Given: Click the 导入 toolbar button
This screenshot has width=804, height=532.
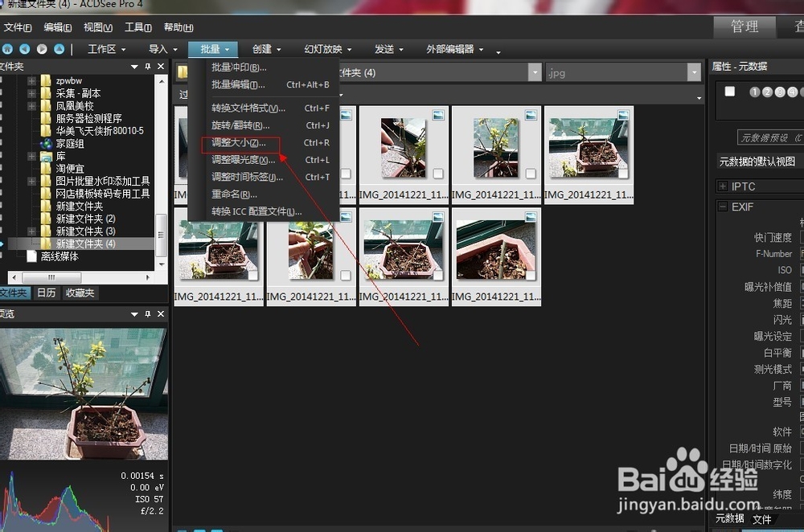Looking at the screenshot, I should click(x=163, y=49).
